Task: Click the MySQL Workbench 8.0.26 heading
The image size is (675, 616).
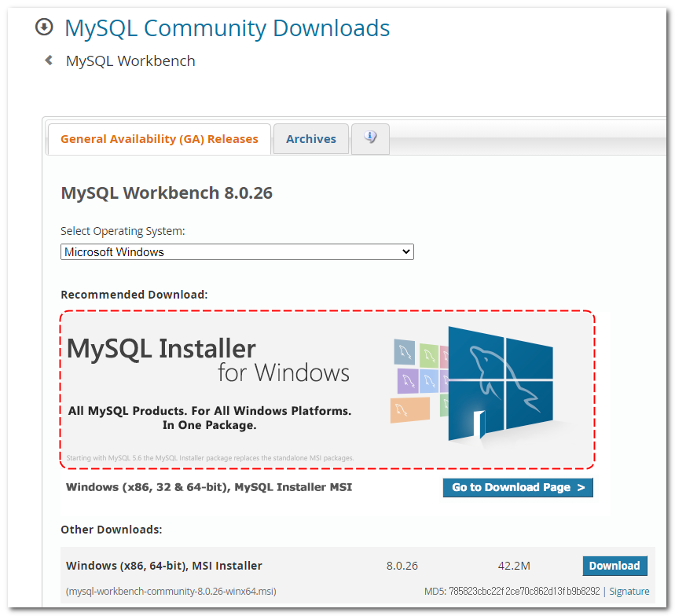Action: (167, 192)
